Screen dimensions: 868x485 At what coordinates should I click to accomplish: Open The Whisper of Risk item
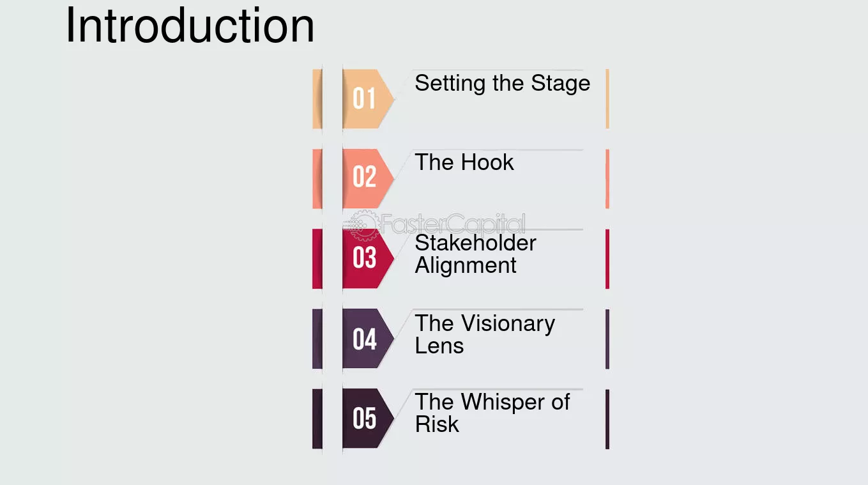tap(492, 413)
